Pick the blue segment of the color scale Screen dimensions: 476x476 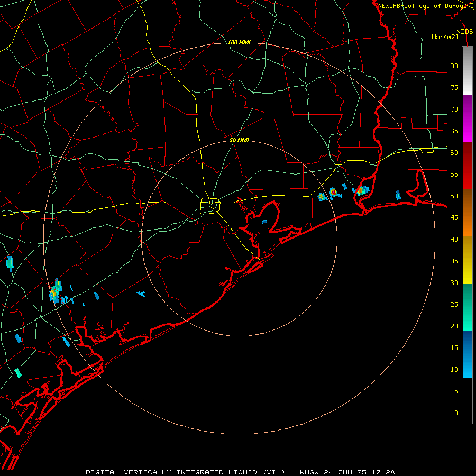(467, 354)
